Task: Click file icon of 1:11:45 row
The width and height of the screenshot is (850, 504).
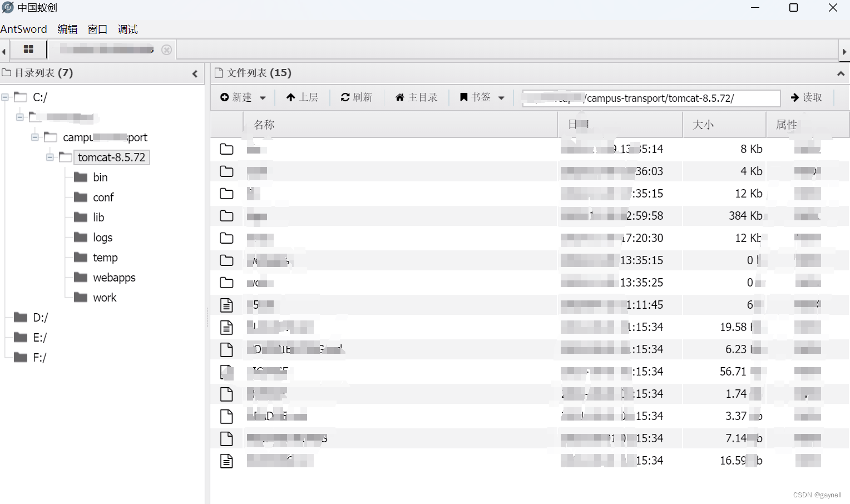Action: (x=226, y=305)
